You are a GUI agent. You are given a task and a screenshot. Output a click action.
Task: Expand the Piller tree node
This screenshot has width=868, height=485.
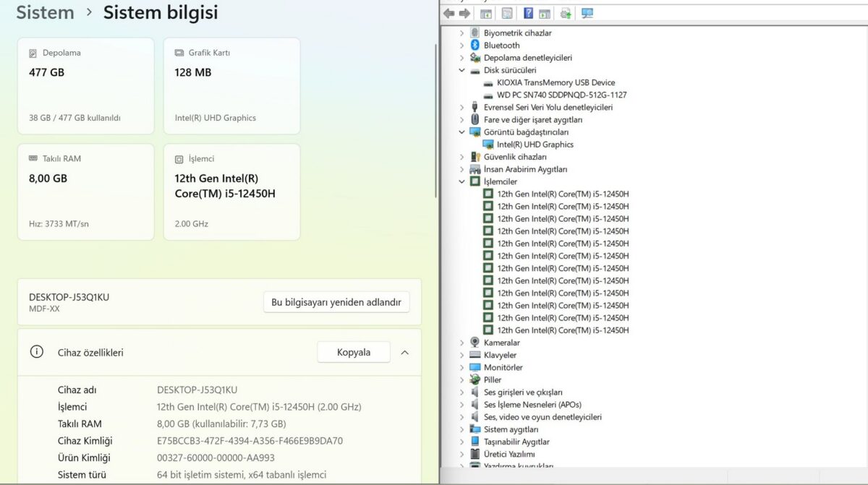(462, 379)
